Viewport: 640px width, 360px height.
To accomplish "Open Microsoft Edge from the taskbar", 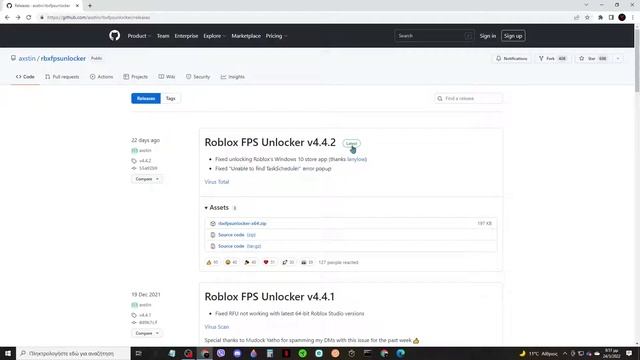I will point(401,353).
